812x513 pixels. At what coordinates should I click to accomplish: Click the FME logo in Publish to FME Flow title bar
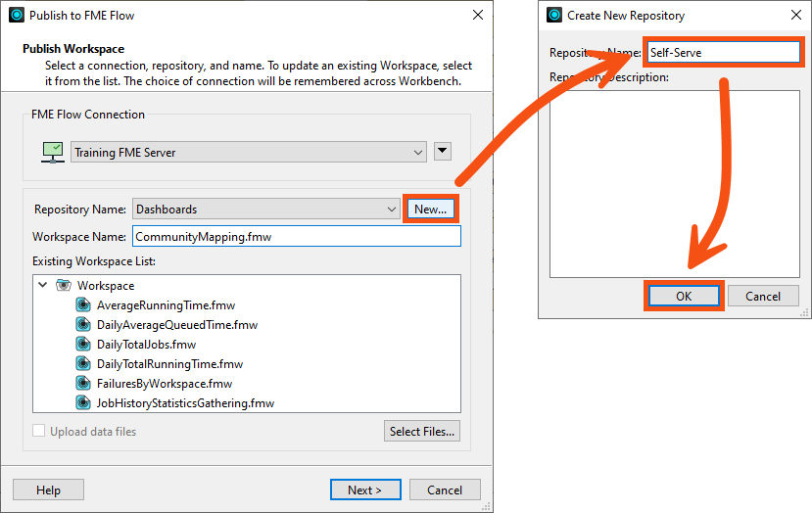tap(17, 15)
